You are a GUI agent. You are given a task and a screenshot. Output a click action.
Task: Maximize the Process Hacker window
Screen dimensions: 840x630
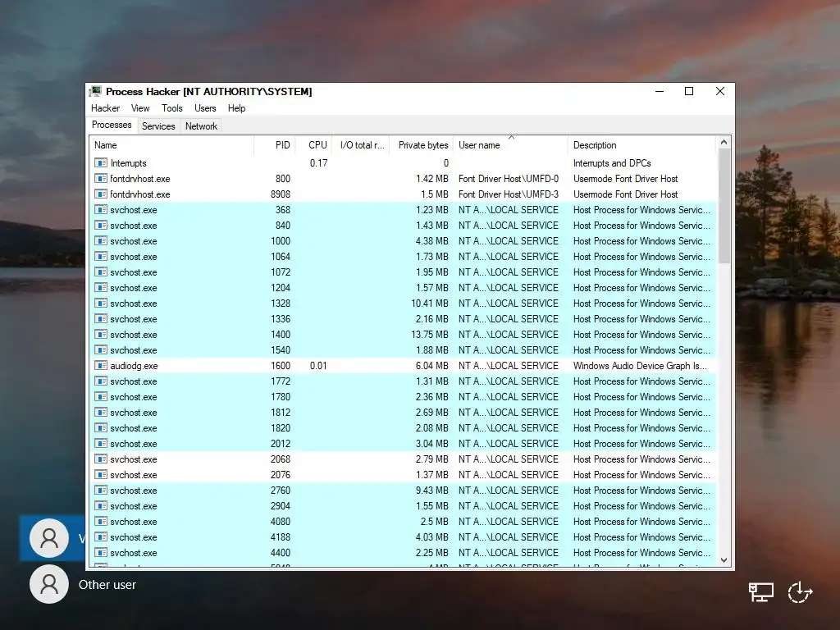click(689, 91)
